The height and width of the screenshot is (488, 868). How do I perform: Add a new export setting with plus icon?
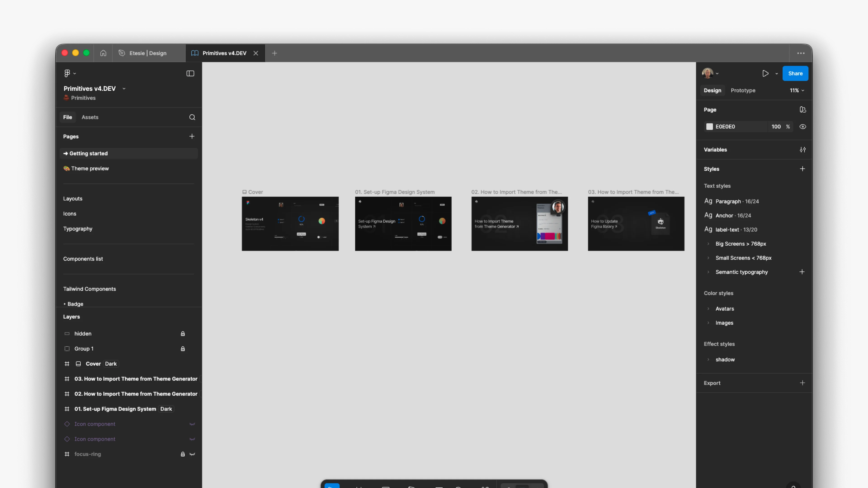click(x=803, y=382)
